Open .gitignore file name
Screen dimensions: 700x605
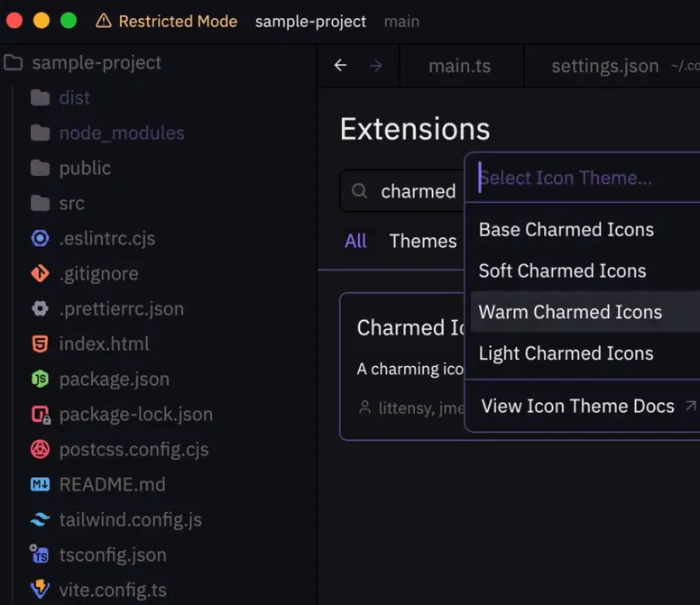pyautogui.click(x=98, y=274)
